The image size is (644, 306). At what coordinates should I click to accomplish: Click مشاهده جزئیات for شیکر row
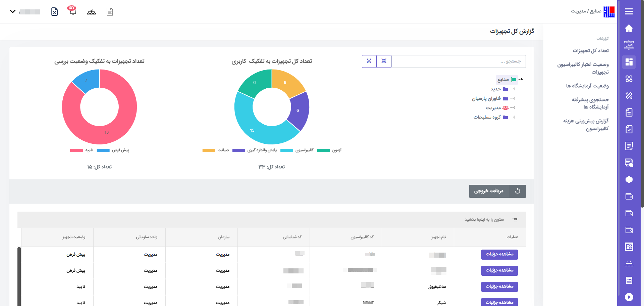[x=499, y=302]
